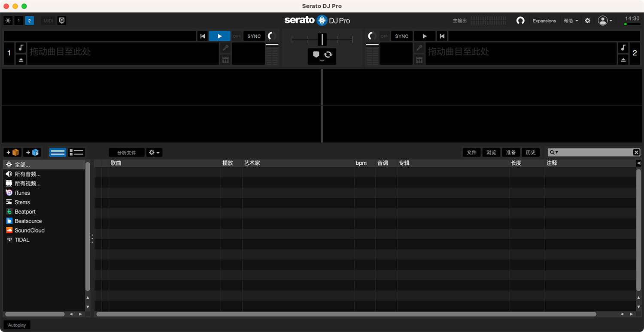Open deck 2 Stems pads icon
Screen dimensions: 644x332
click(419, 60)
